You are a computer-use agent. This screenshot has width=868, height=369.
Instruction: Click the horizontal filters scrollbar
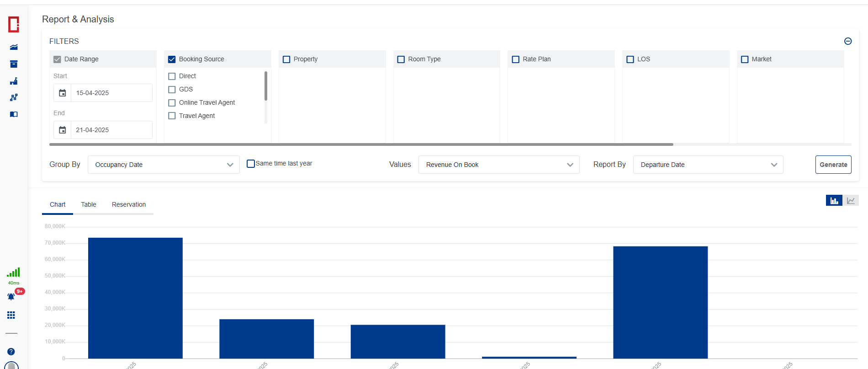tap(361, 144)
